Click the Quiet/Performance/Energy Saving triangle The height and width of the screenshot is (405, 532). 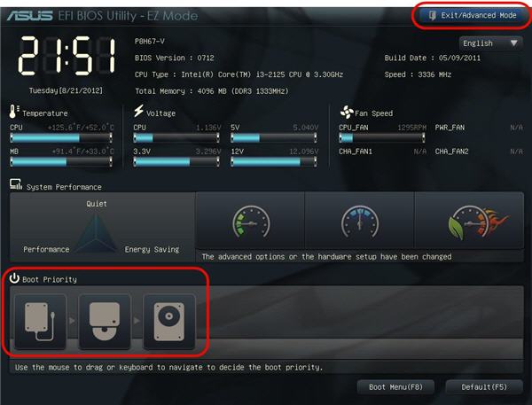coord(97,233)
